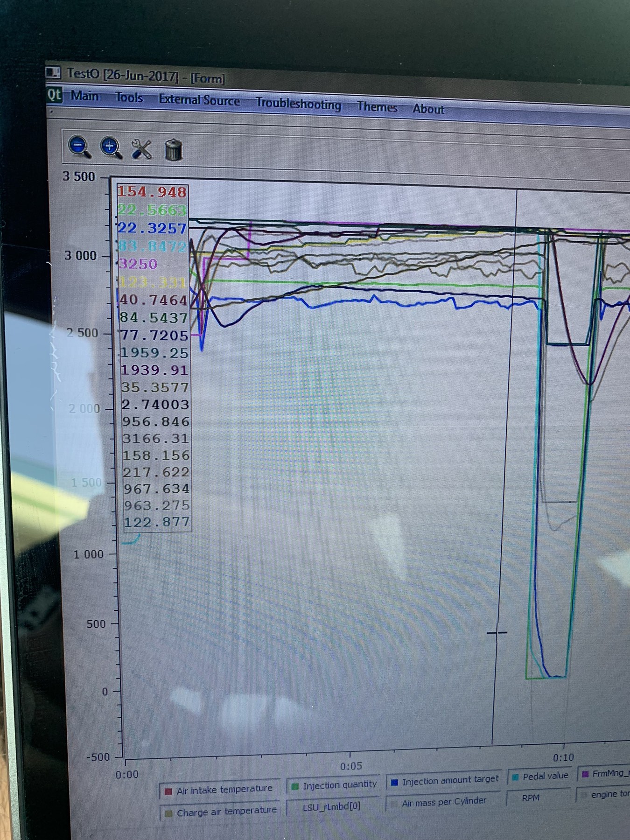Open the wrench and screwdriver settings tool

[141, 149]
